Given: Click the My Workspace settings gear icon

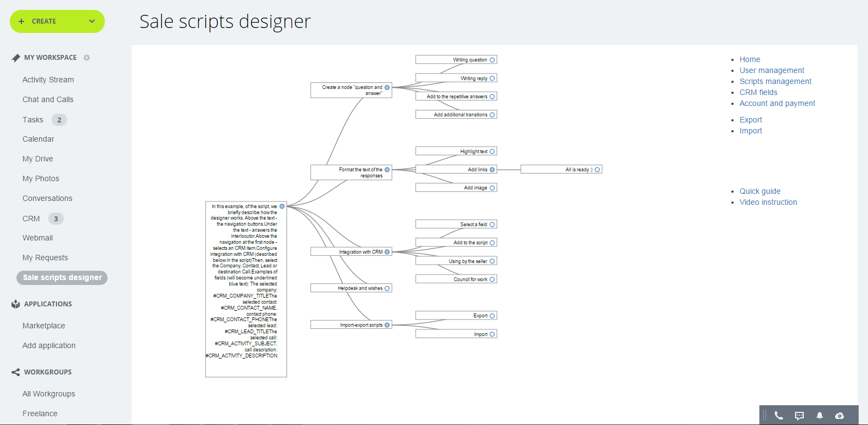Looking at the screenshot, I should (87, 58).
